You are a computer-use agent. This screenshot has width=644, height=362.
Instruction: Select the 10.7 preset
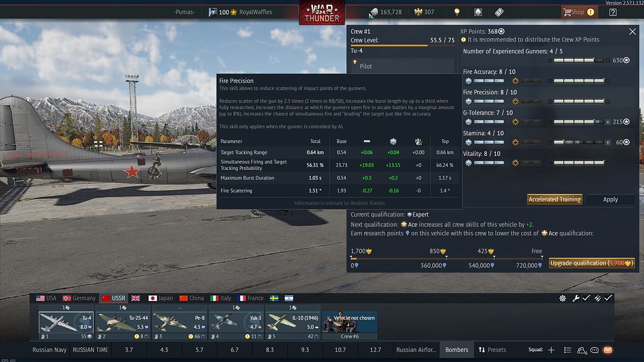pos(340,350)
